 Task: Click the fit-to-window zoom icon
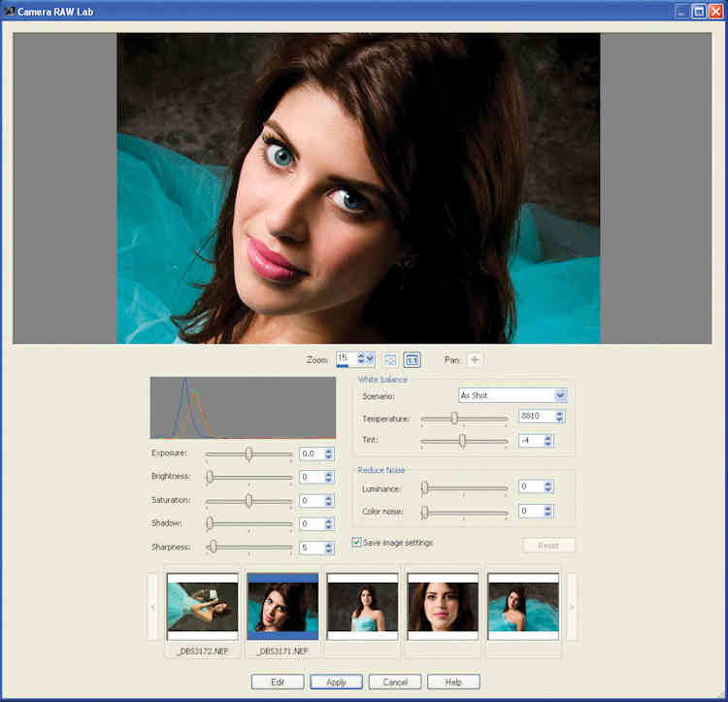pos(390,359)
